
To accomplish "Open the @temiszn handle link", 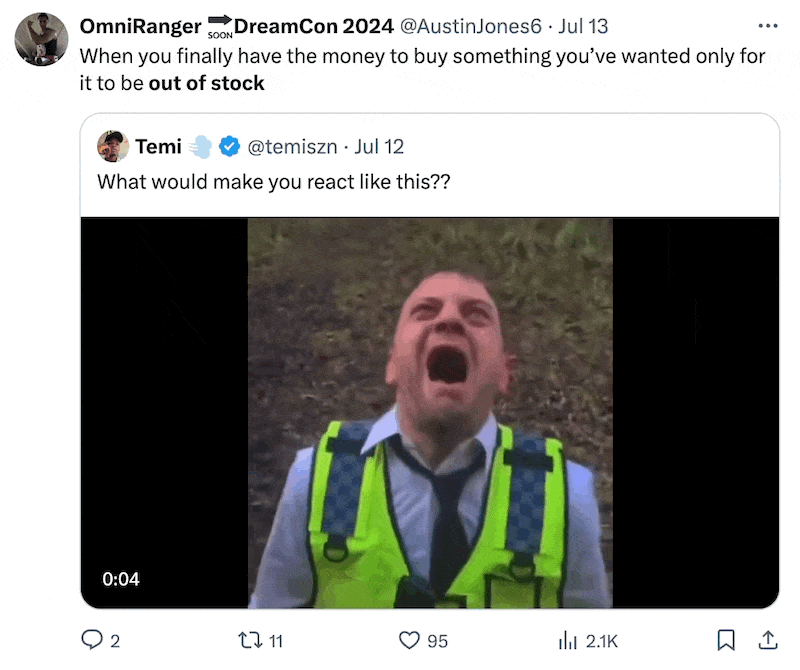I will pyautogui.click(x=292, y=147).
